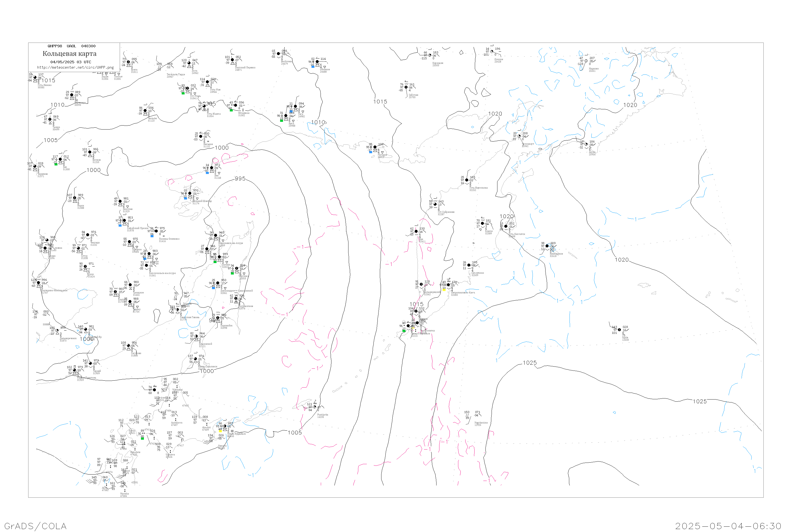The image size is (798, 532).
Task: Click the QHPP98 UAOL 040300 header
Action: (72, 46)
